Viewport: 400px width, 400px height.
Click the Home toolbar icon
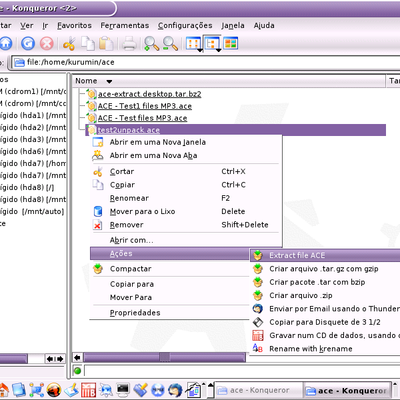click(5, 43)
